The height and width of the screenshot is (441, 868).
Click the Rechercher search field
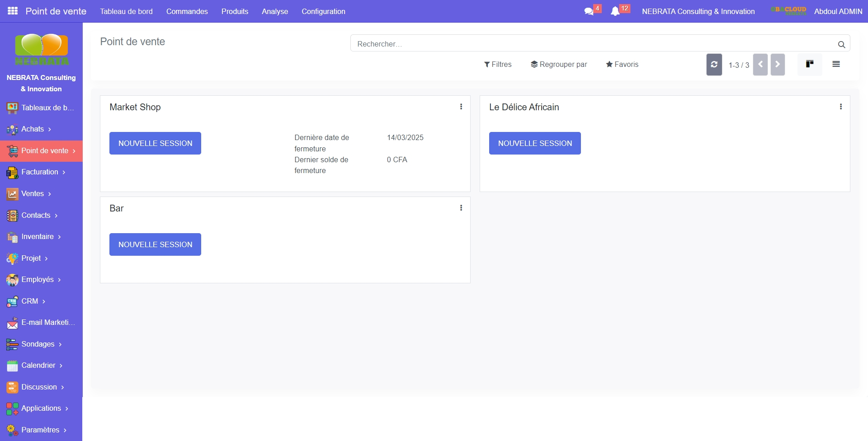tap(592, 44)
